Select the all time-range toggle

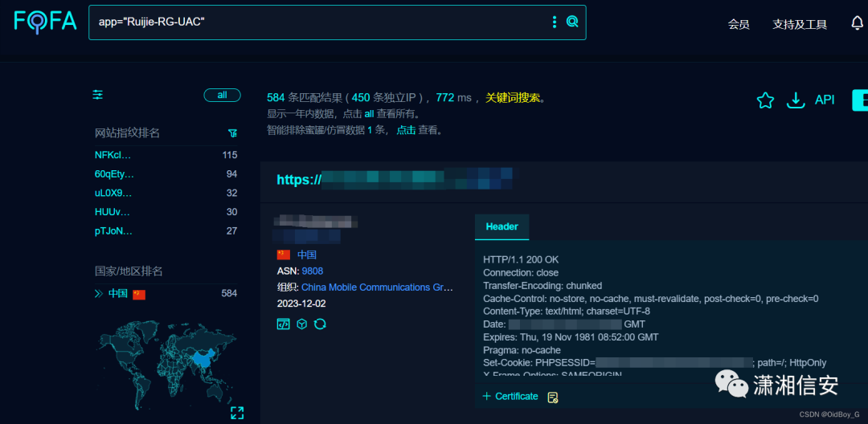(222, 95)
